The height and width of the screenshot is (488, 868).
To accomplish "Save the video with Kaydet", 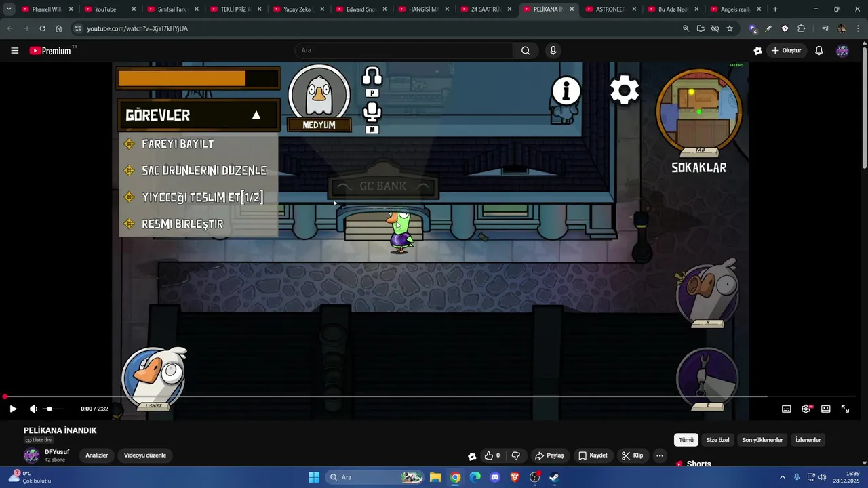I will (593, 455).
